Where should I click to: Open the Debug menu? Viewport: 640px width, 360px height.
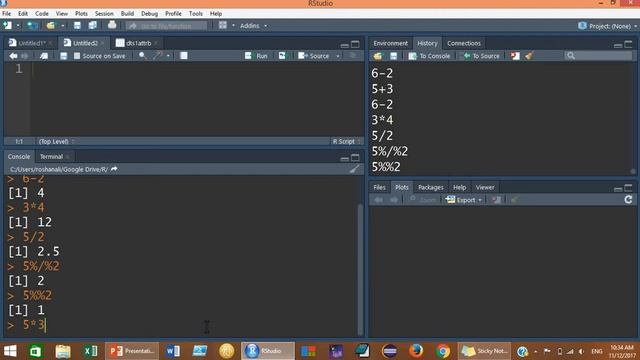coord(149,13)
